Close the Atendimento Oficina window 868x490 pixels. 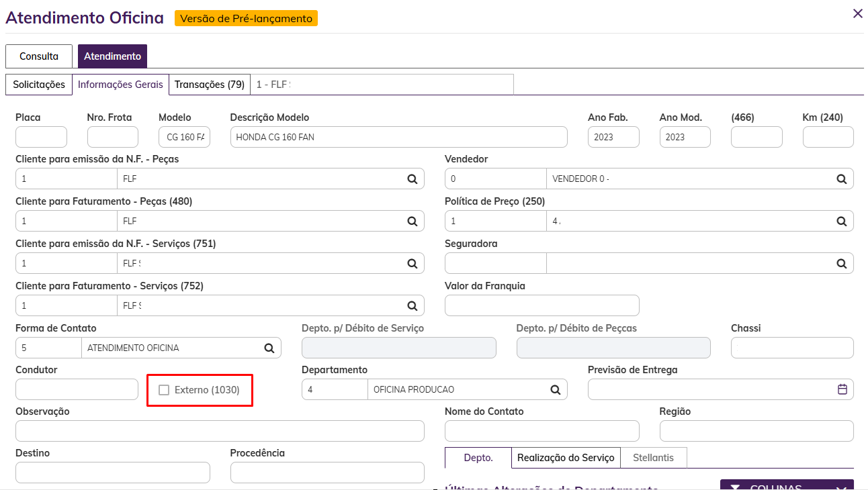857,13
